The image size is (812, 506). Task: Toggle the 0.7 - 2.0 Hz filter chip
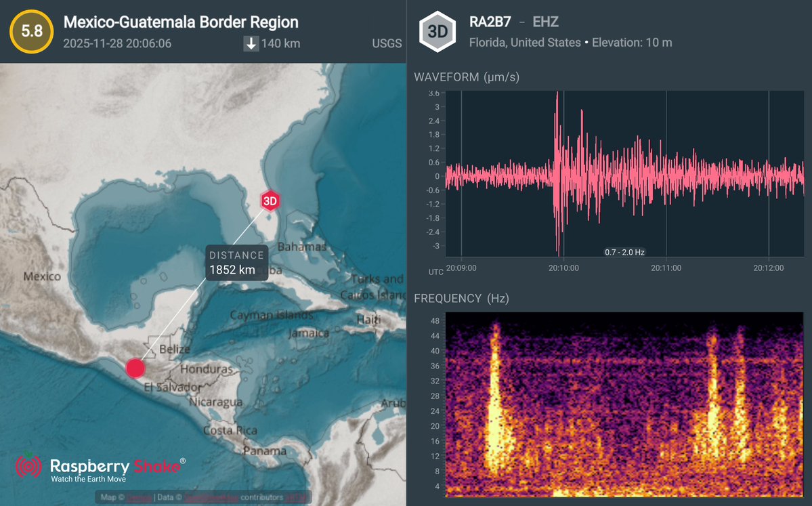[x=624, y=251]
